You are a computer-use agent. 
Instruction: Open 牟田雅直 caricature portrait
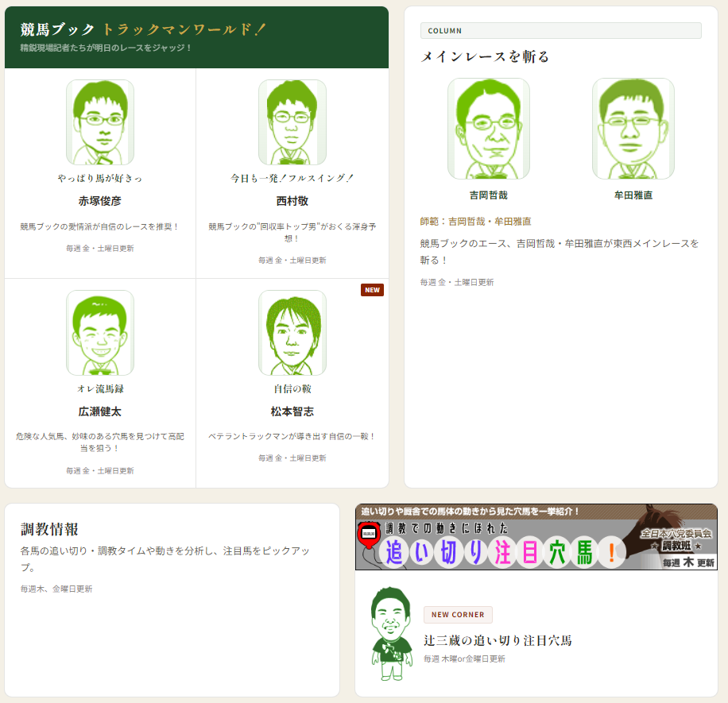[633, 129]
